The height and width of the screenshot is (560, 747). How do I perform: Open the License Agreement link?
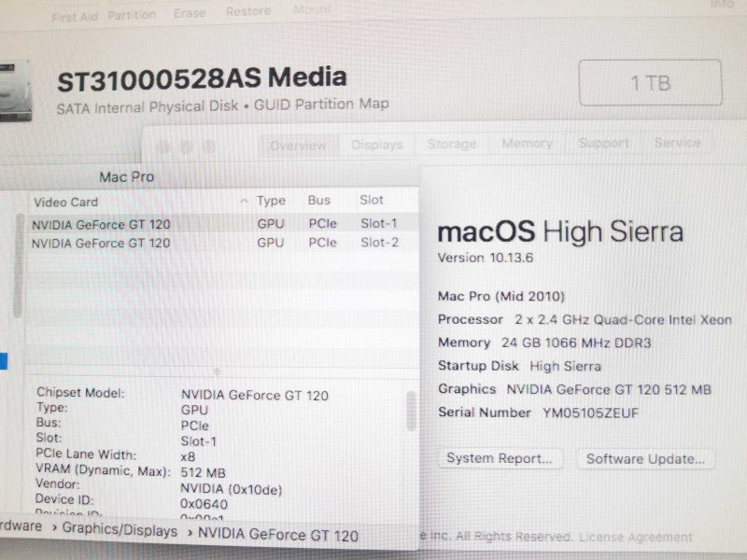point(636,538)
